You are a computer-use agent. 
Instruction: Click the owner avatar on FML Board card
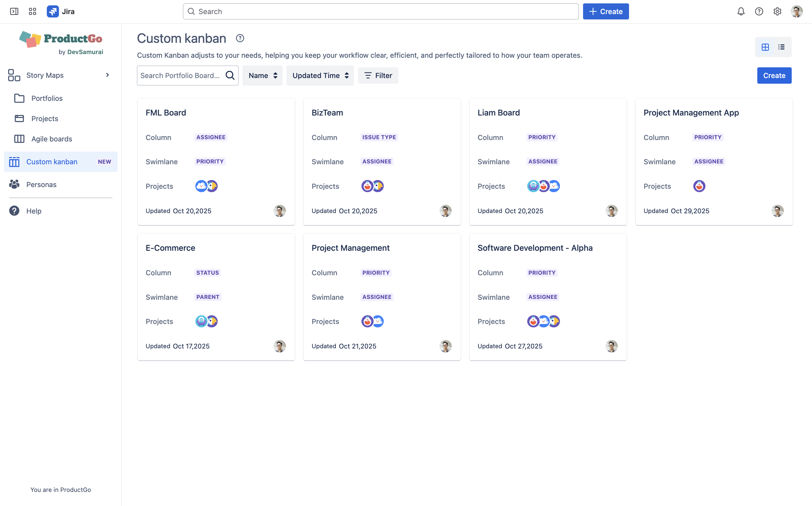(x=279, y=211)
